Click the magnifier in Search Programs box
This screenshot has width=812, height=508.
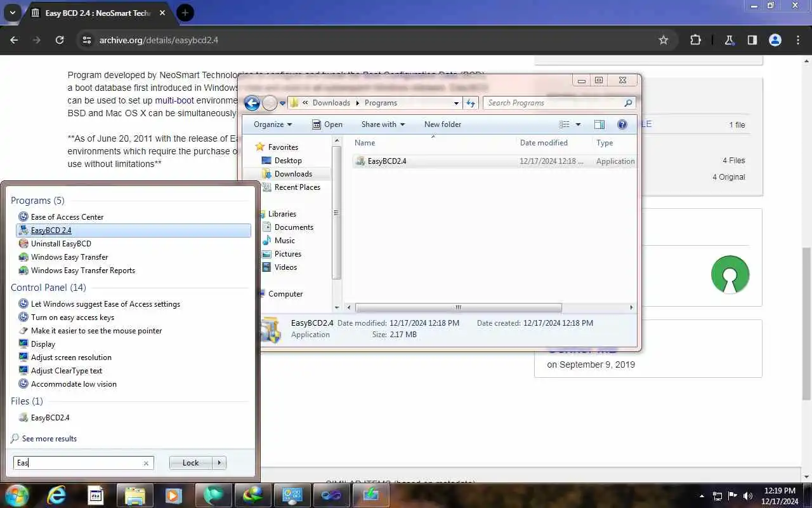tap(628, 103)
